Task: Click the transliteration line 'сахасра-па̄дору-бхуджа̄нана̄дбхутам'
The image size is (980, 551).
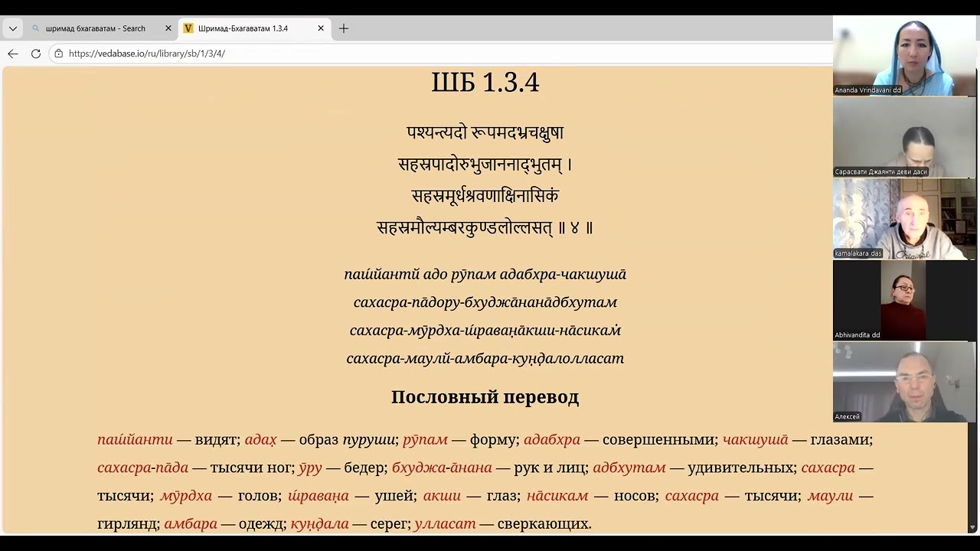Action: click(485, 302)
